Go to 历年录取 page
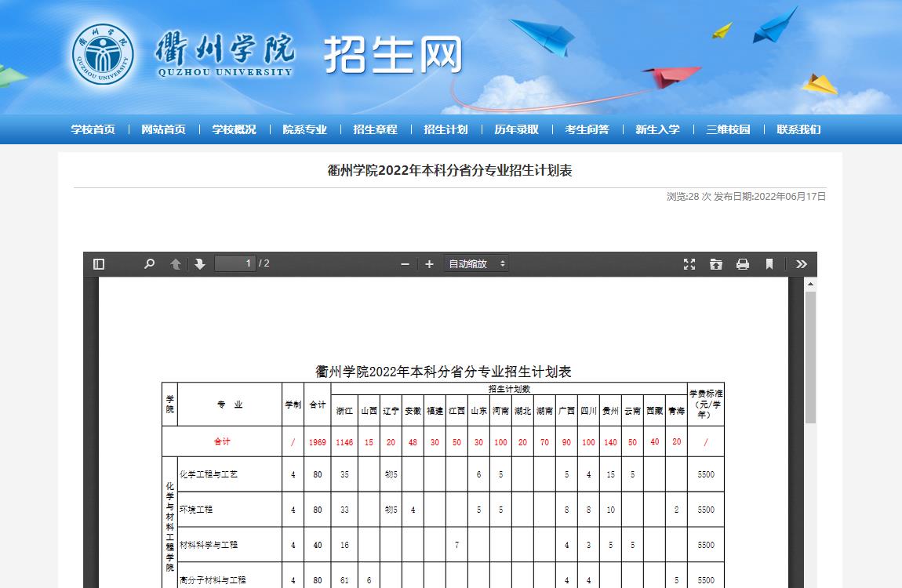This screenshot has height=588, width=902. click(517, 129)
